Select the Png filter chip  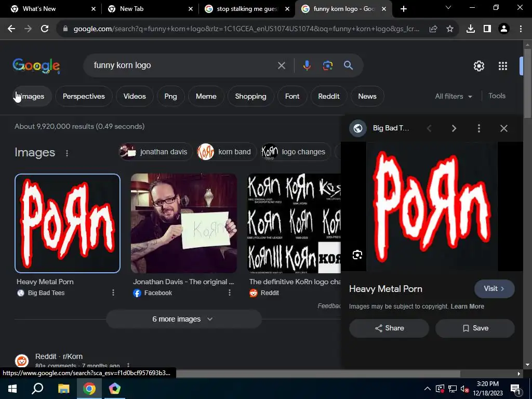(x=170, y=96)
